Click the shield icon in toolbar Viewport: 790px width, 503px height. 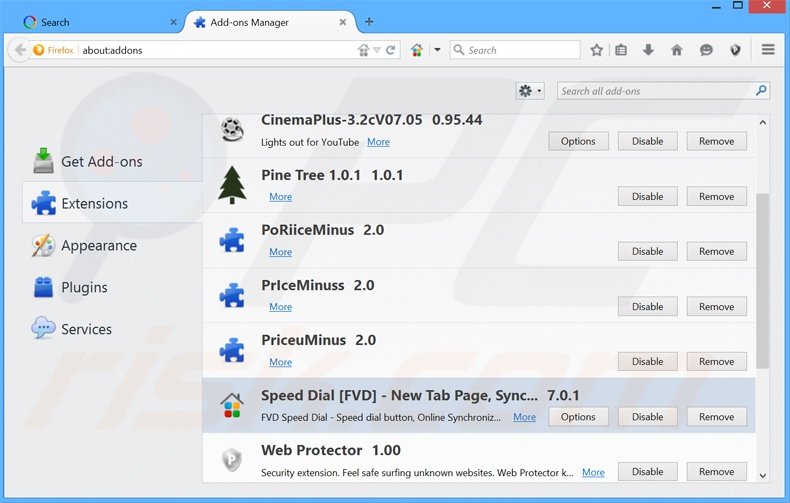pos(735,50)
